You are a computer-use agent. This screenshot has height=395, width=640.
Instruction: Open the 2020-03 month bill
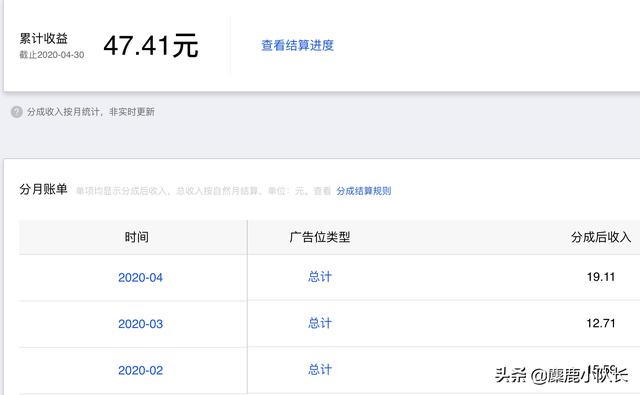[140, 324]
